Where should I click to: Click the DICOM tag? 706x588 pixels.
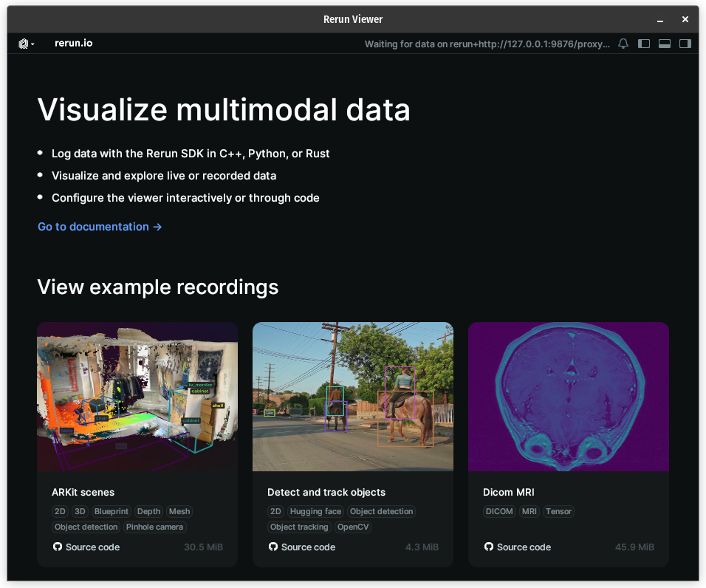pos(499,511)
